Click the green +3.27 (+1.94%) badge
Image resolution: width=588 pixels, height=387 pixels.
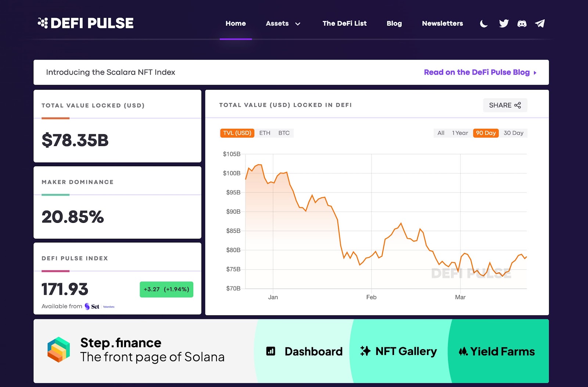pyautogui.click(x=166, y=289)
